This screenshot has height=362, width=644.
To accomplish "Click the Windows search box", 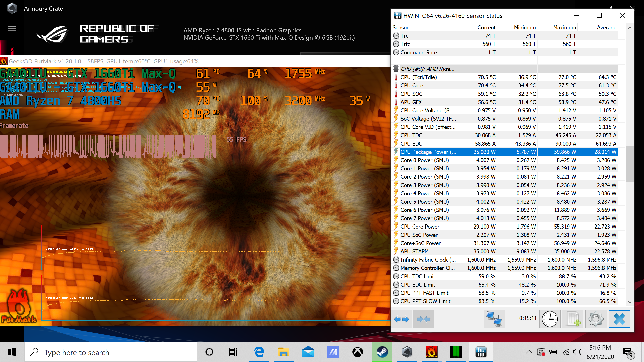I will coord(111,352).
